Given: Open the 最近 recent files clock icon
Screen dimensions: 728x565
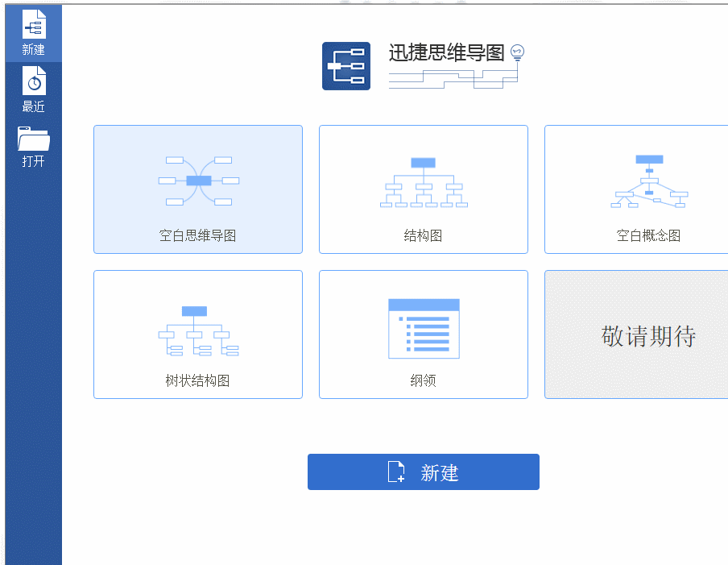Looking at the screenshot, I should pos(34,81).
